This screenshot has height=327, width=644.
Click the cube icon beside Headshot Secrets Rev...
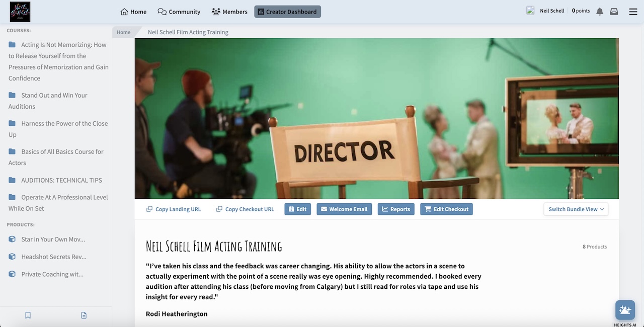pos(12,257)
